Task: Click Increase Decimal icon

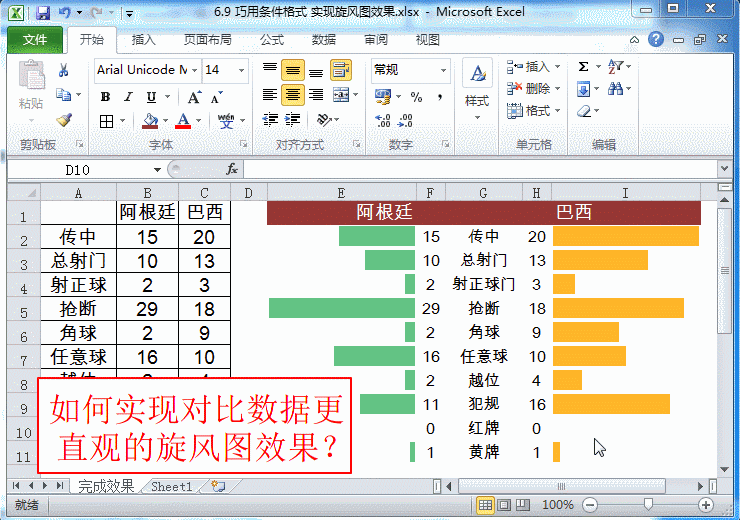Action: 383,120
